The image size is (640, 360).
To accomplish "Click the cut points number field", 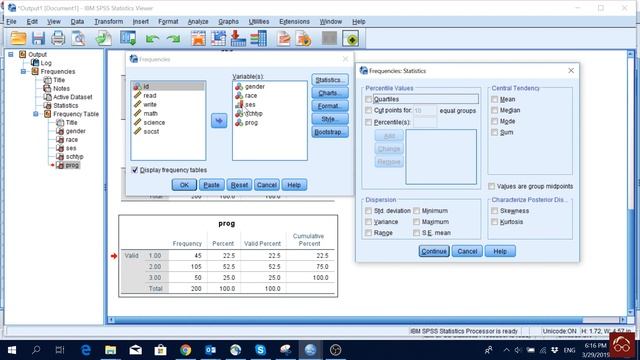I will (425, 111).
